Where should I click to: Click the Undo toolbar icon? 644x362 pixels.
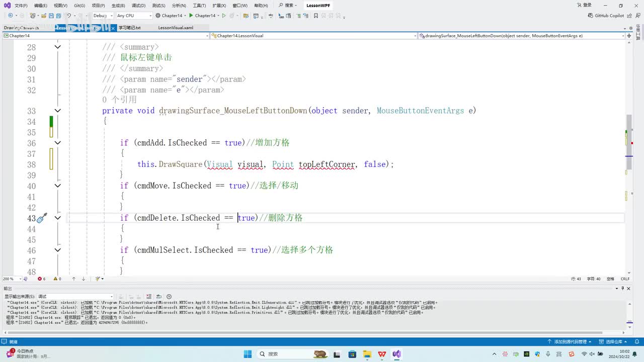point(69,16)
